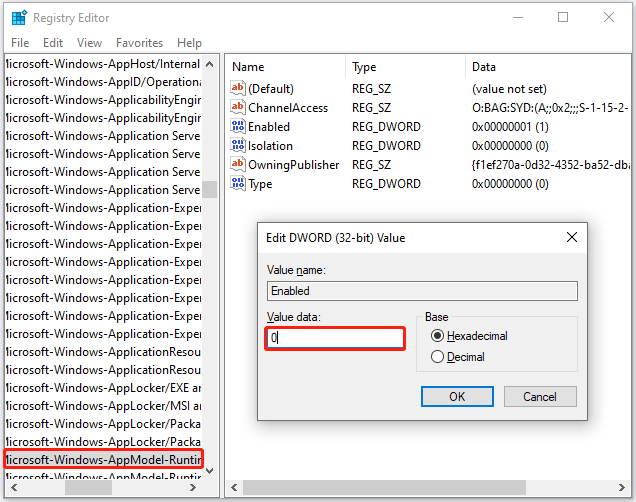Click the ChannelAccess string value icon
Viewport: 636px width, 502px height.
[x=238, y=107]
